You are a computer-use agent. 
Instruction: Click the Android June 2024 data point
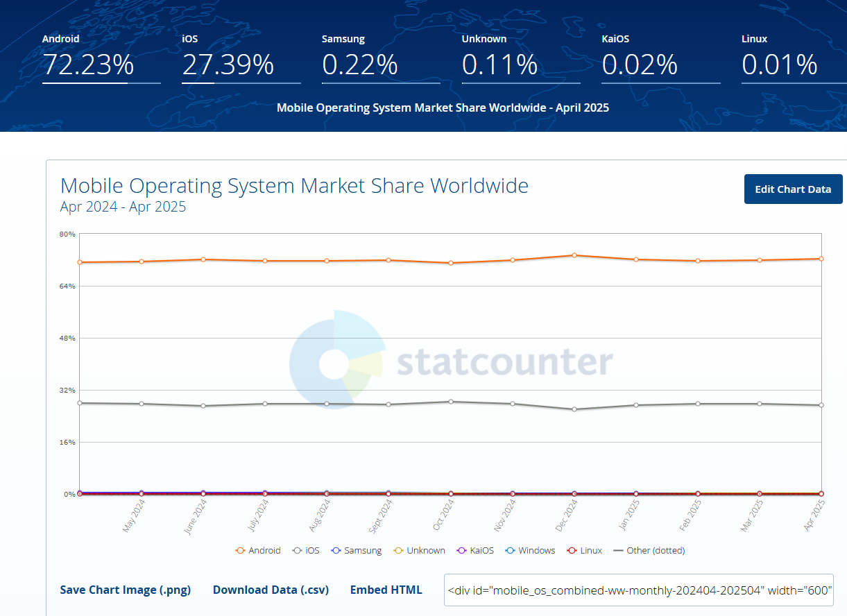pos(203,259)
